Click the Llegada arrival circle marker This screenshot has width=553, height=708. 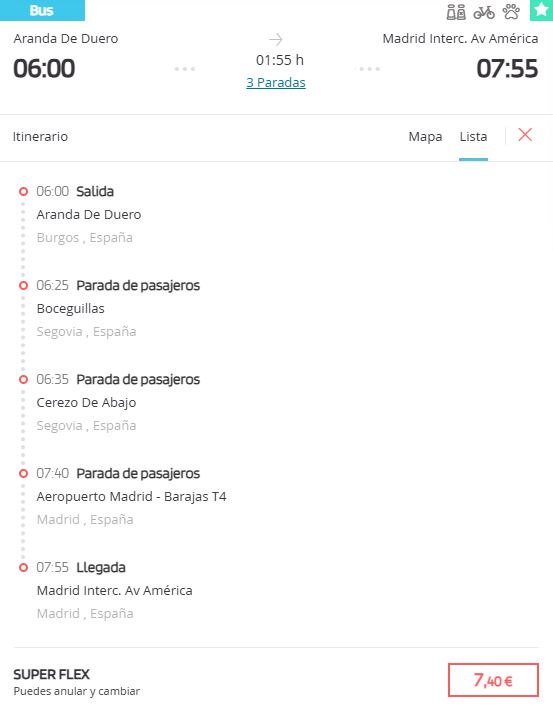[x=23, y=567]
